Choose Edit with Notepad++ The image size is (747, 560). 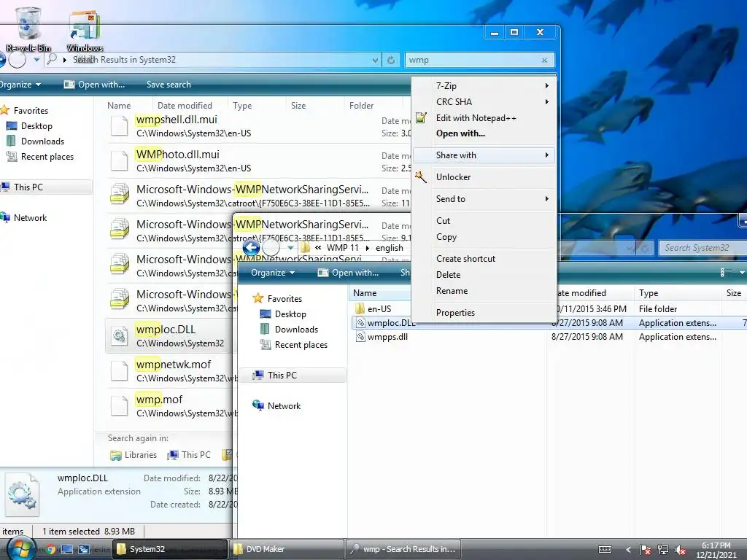(x=484, y=117)
